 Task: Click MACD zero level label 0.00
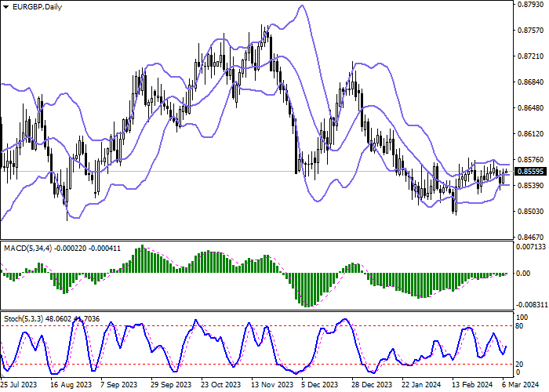click(x=523, y=274)
